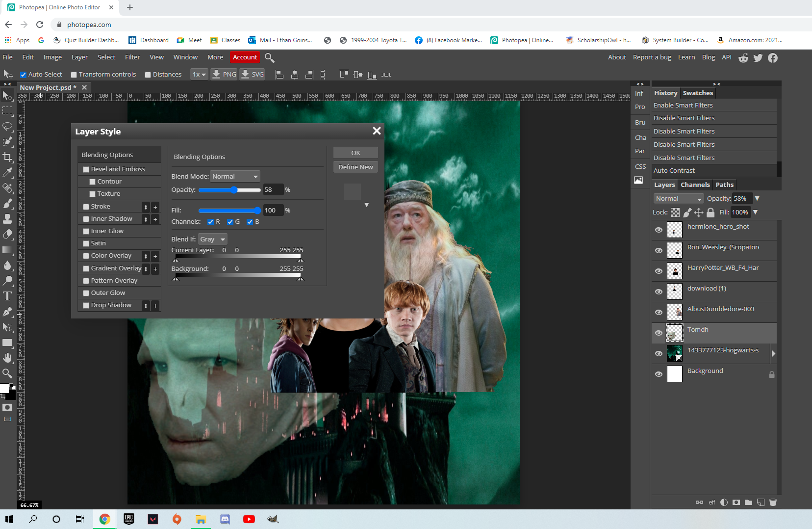The width and height of the screenshot is (812, 529).
Task: Open layer Opacity slider arrow
Action: (757, 198)
